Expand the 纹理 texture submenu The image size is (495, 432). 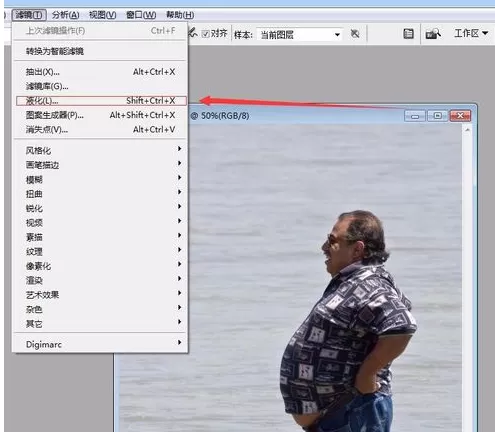point(100,251)
